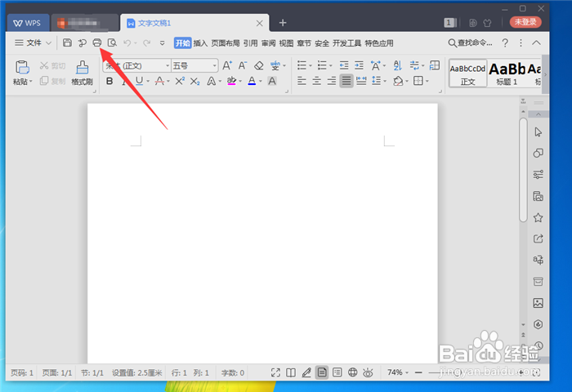Image resolution: width=572 pixels, height=392 pixels.
Task: Apply subscript formatting
Action: [195, 81]
